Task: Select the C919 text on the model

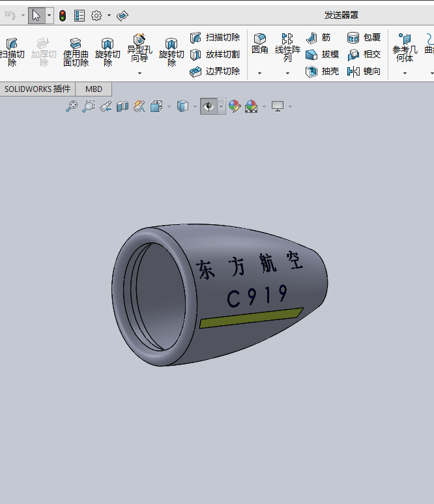Action: click(x=257, y=296)
